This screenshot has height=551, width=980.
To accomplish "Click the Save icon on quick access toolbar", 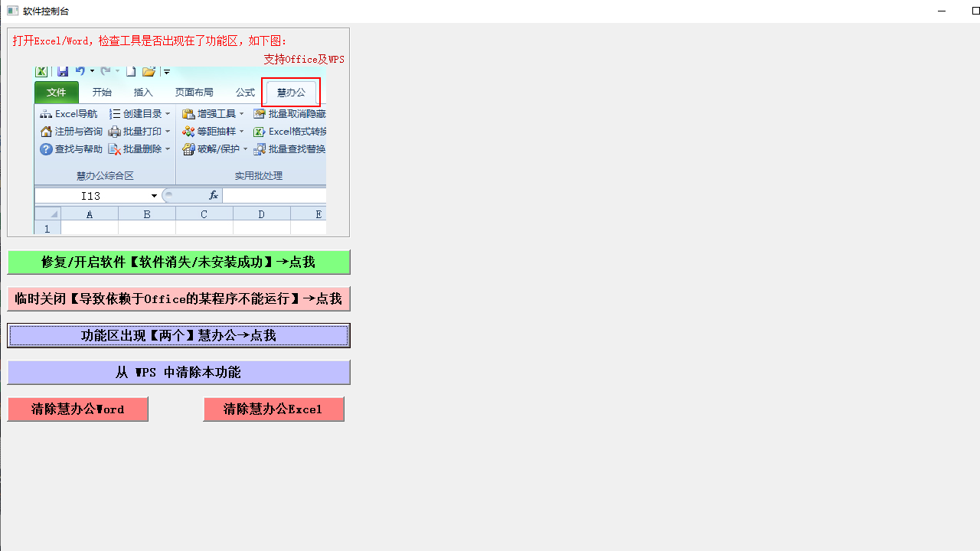I will tap(64, 71).
